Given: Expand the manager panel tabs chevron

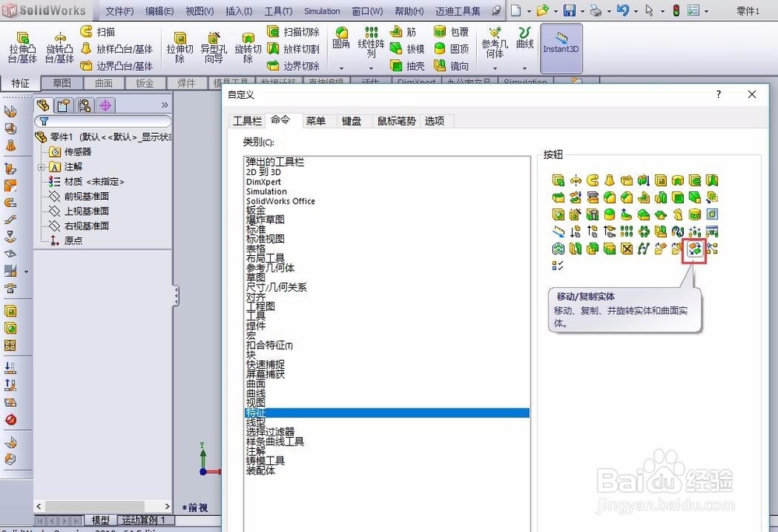Looking at the screenshot, I should pyautogui.click(x=165, y=105).
